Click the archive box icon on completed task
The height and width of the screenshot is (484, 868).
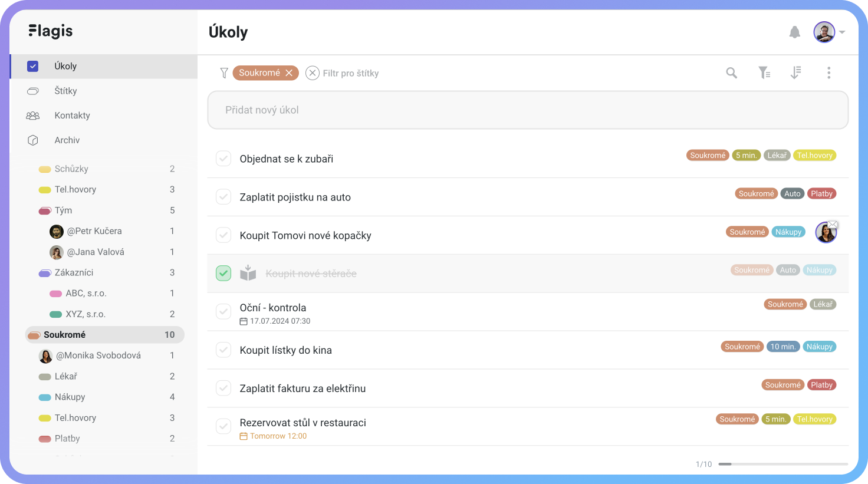pyautogui.click(x=248, y=273)
